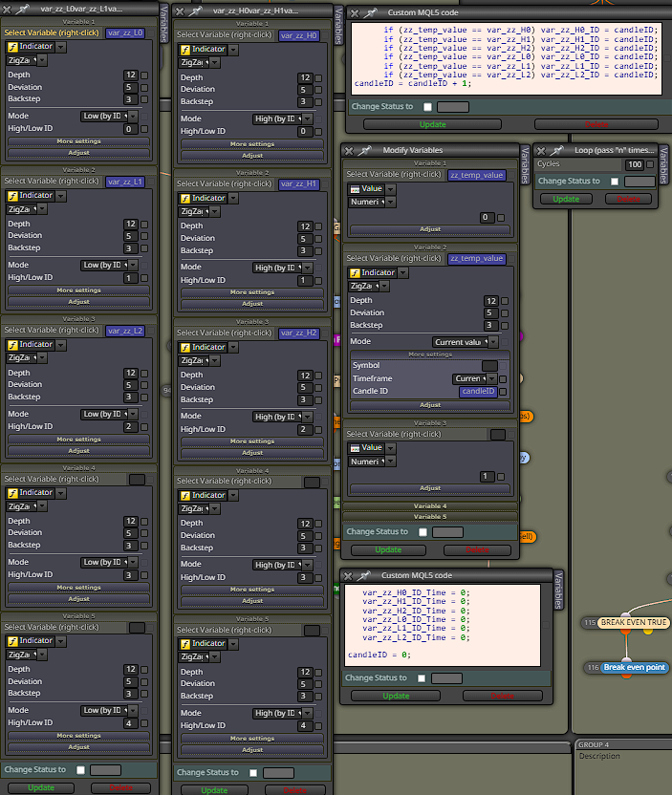Click Indicator function icon in var_zz_H1 Variable 2

click(x=185, y=198)
